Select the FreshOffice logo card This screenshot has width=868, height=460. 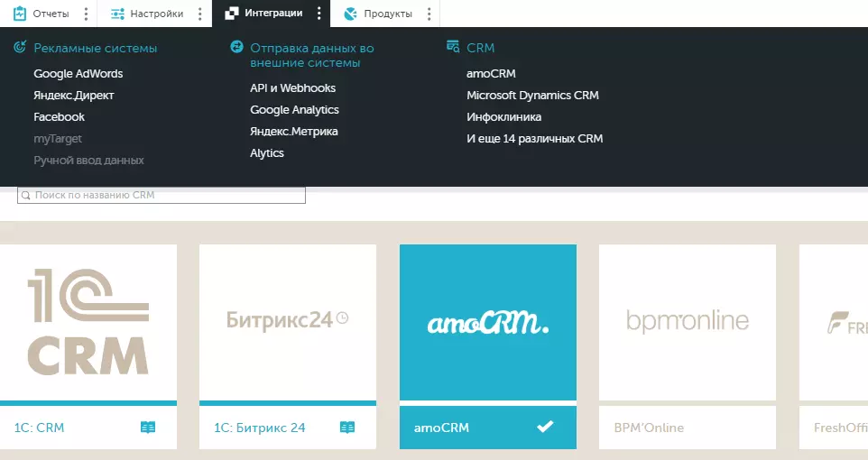coord(834,322)
